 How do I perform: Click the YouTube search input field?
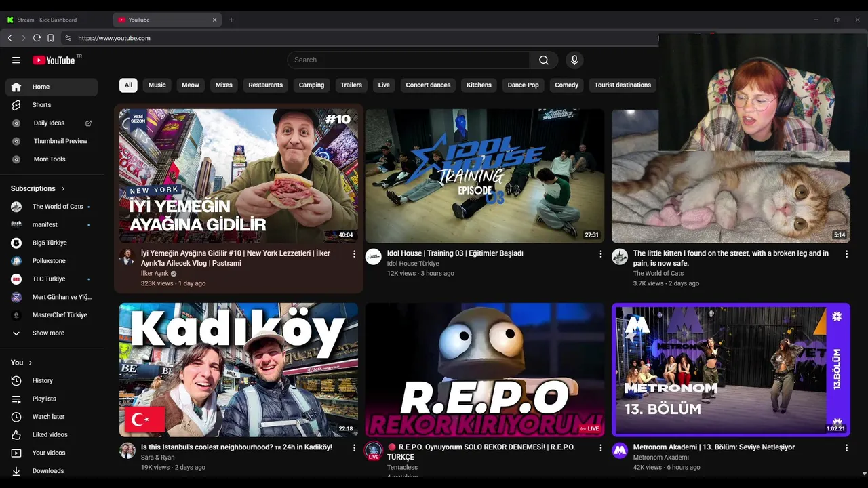point(409,60)
